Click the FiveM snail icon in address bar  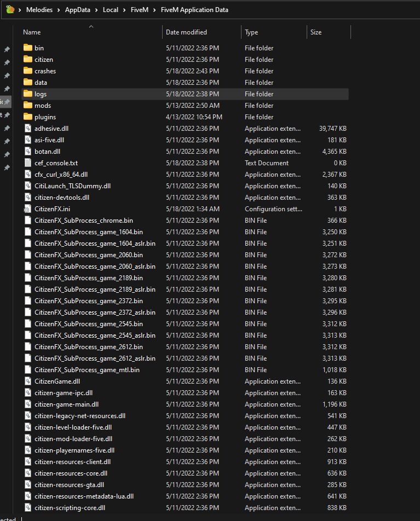coord(10,10)
